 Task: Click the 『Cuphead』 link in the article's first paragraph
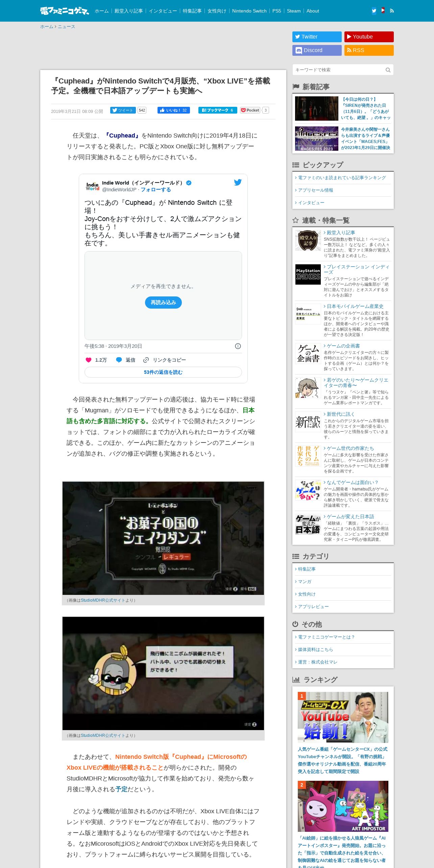(122, 136)
